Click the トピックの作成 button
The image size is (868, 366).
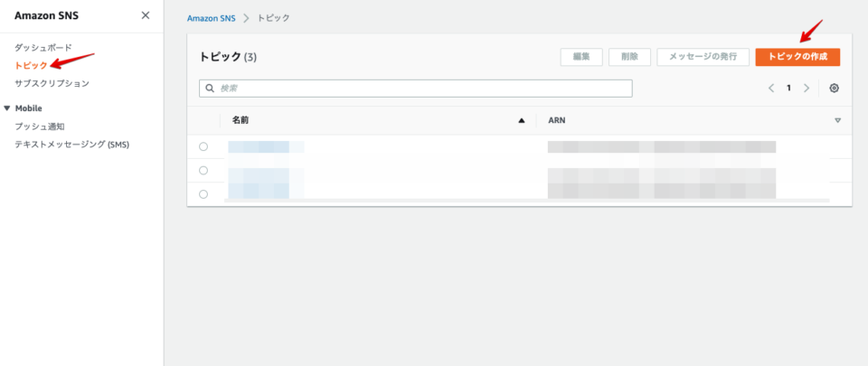point(797,57)
